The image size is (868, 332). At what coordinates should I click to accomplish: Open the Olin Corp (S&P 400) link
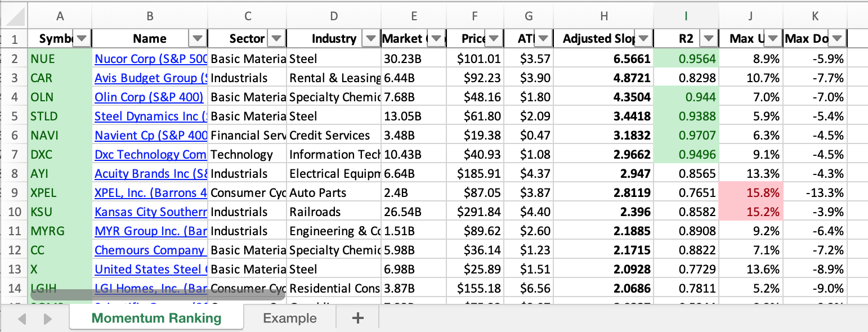[x=149, y=97]
